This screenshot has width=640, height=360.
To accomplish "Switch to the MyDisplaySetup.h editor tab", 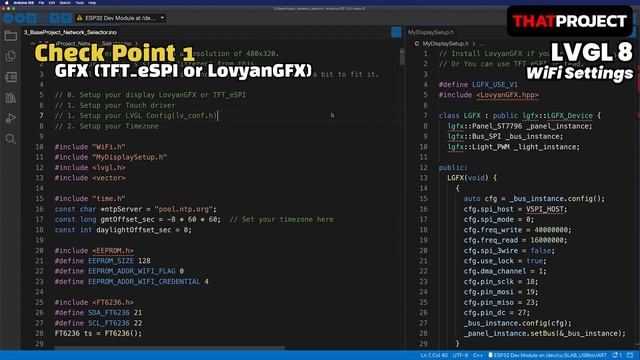I will pyautogui.click(x=431, y=32).
